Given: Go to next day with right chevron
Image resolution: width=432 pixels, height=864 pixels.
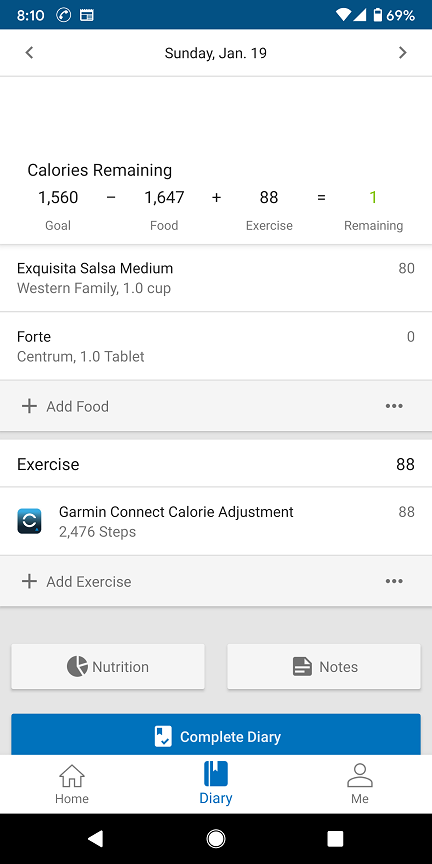Looking at the screenshot, I should 403,53.
